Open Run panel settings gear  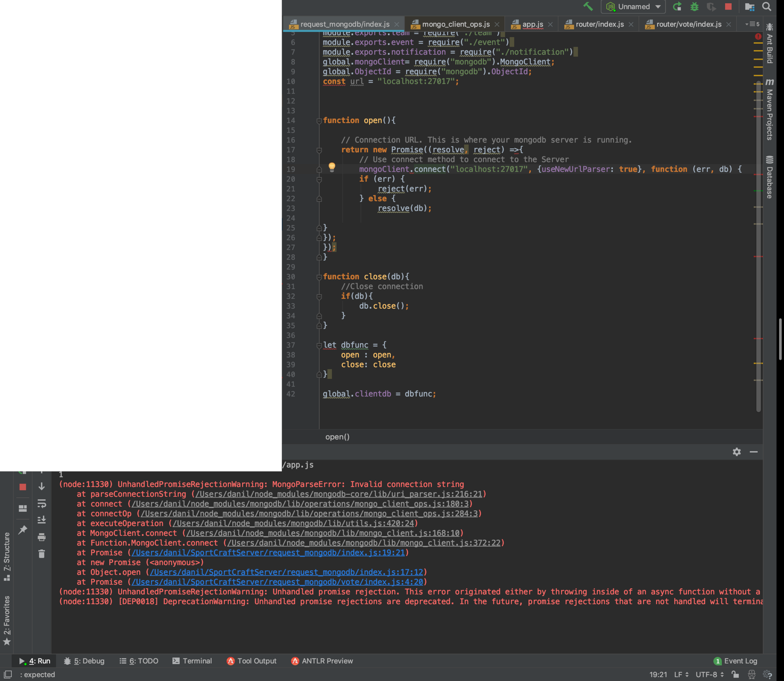(x=736, y=451)
